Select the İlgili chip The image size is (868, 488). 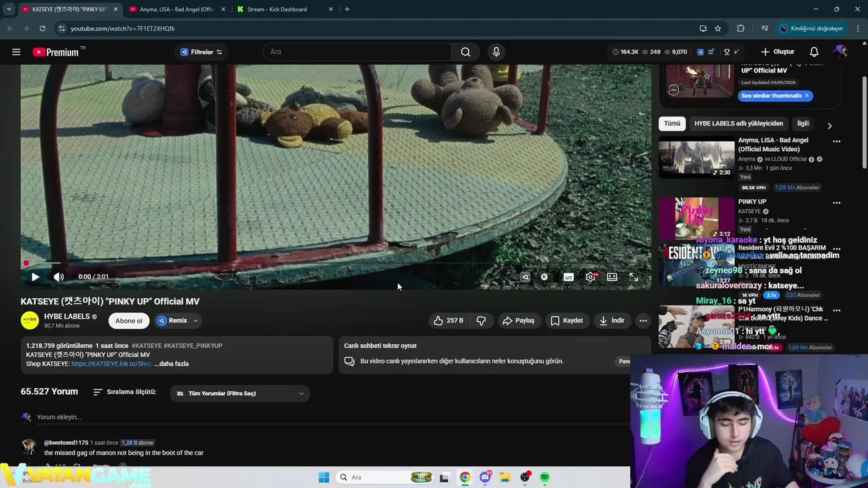point(803,123)
